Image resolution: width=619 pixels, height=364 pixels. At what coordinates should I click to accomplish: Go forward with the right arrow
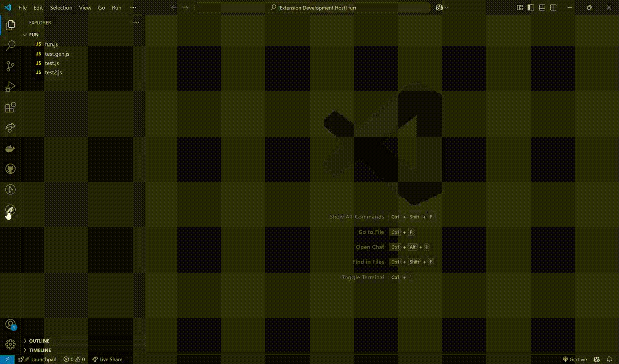185,8
